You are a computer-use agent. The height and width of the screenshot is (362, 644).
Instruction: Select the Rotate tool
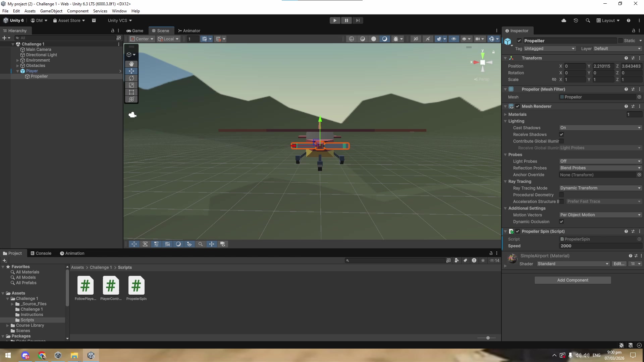[x=131, y=78]
